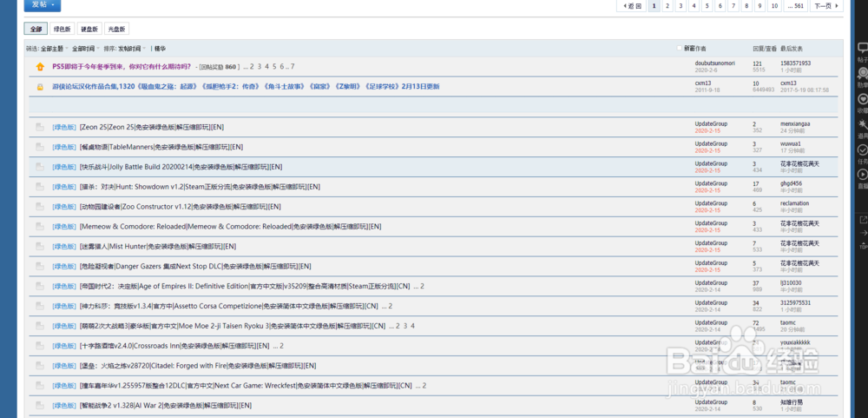The height and width of the screenshot is (418, 868).
Task: Click the folder icon of the AI War 2 thread
Action: click(x=40, y=406)
